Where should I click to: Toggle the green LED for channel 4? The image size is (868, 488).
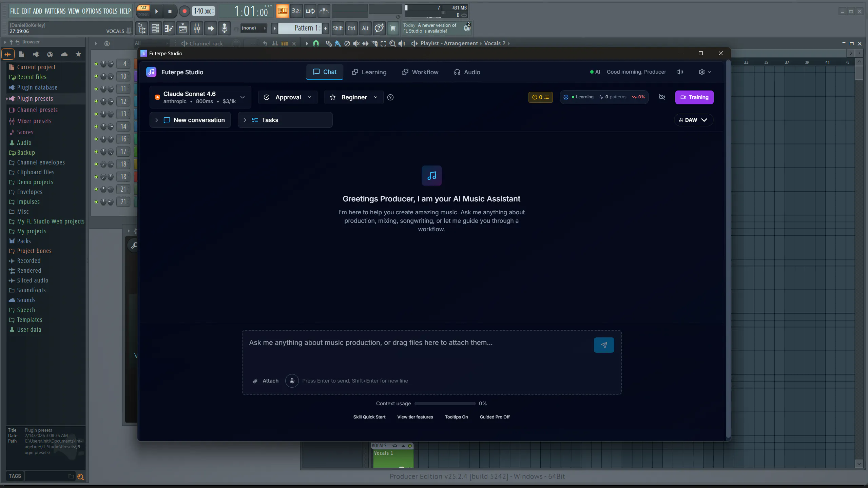click(x=96, y=64)
